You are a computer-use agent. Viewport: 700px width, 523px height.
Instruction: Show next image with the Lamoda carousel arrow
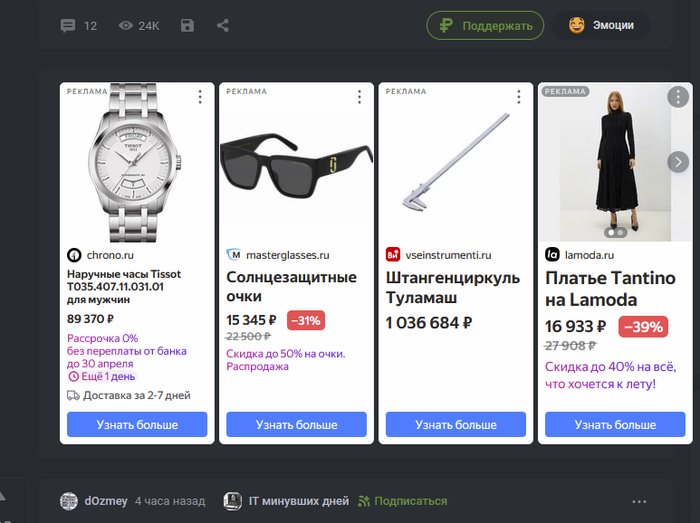[x=678, y=162]
